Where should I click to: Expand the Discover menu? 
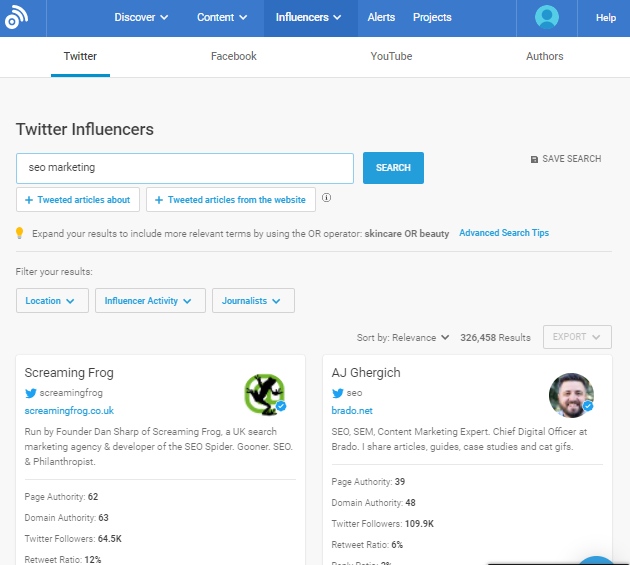pos(141,17)
